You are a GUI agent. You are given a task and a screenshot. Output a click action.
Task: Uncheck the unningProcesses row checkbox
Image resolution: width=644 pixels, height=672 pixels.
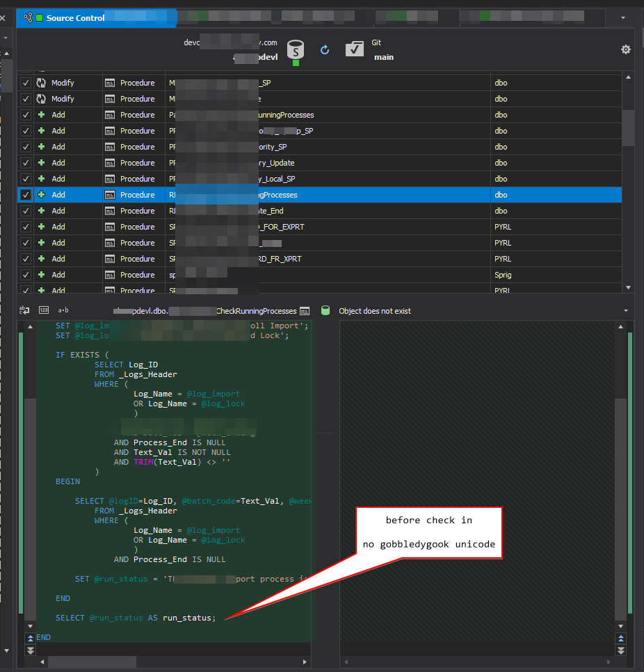coord(26,115)
